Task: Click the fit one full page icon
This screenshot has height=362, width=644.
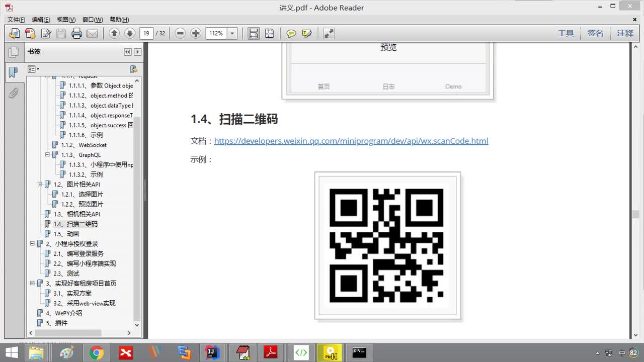Action: 269,33
